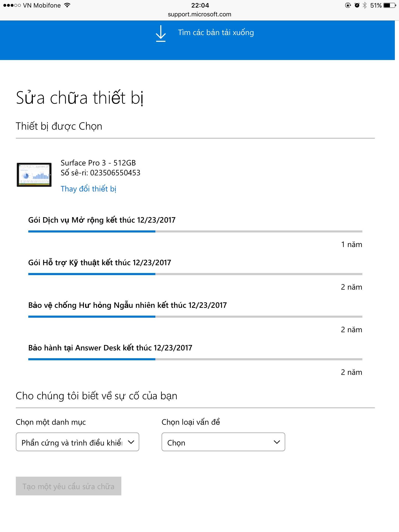Tap the download arrow icon in banner
Viewport: 399px width, 532px height.
click(161, 33)
